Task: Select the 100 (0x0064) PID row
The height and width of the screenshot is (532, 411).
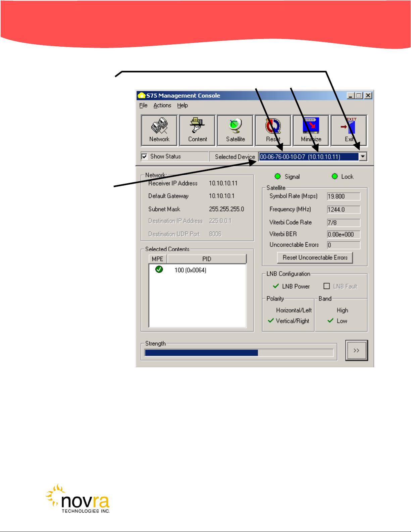Action: tap(190, 270)
